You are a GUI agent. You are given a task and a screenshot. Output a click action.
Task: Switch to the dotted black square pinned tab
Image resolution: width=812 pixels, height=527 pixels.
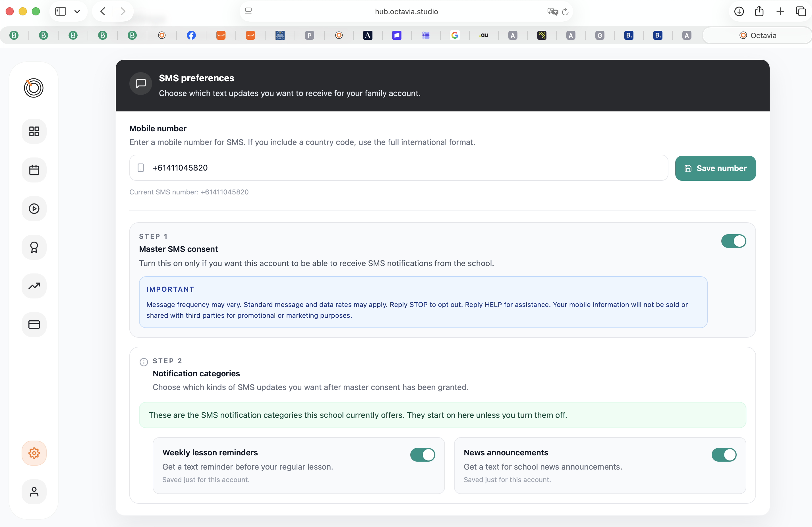tap(541, 35)
